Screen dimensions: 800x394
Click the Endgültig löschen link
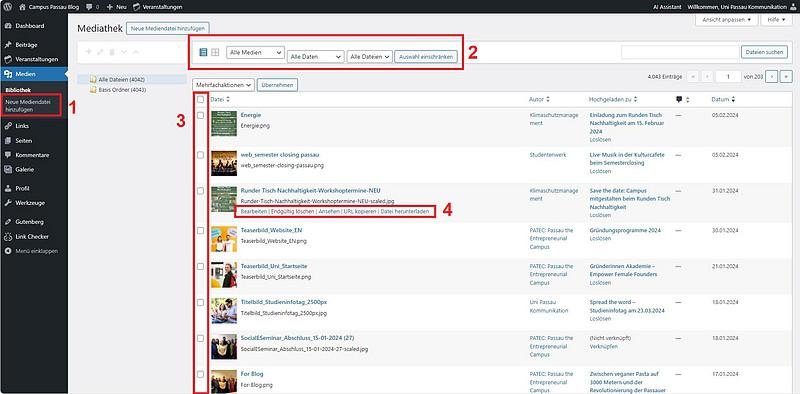click(293, 211)
